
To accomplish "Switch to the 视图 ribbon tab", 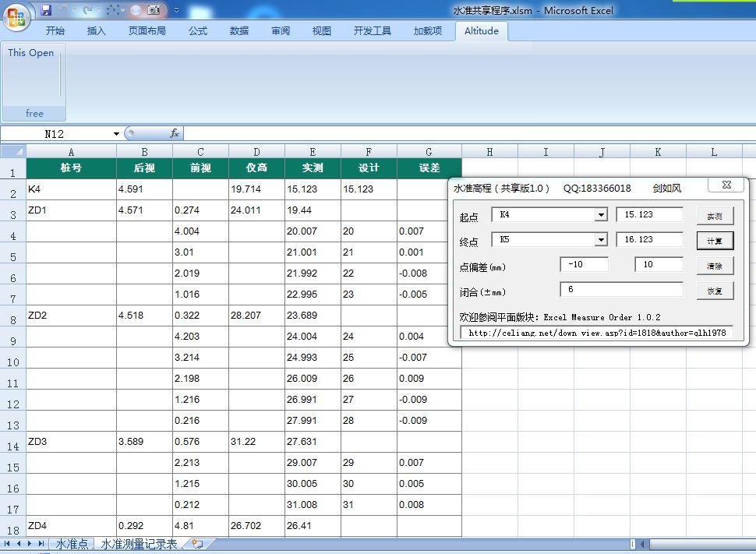I will pos(322,31).
